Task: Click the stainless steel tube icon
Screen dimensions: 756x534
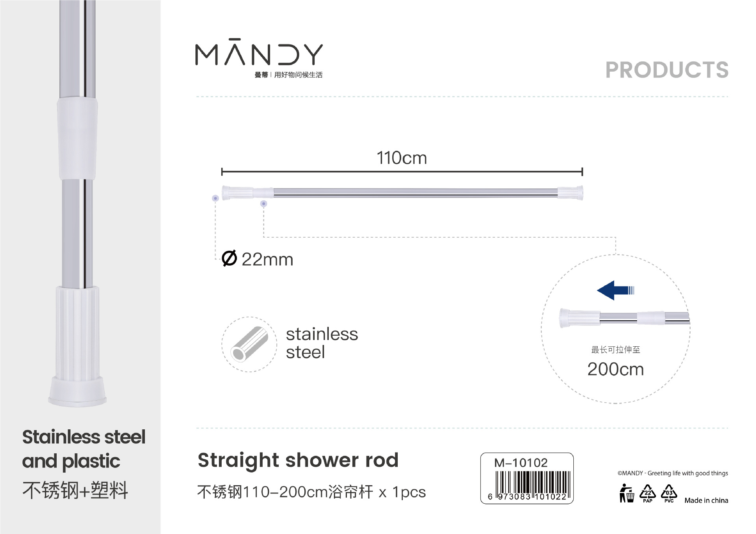Action: 249,344
